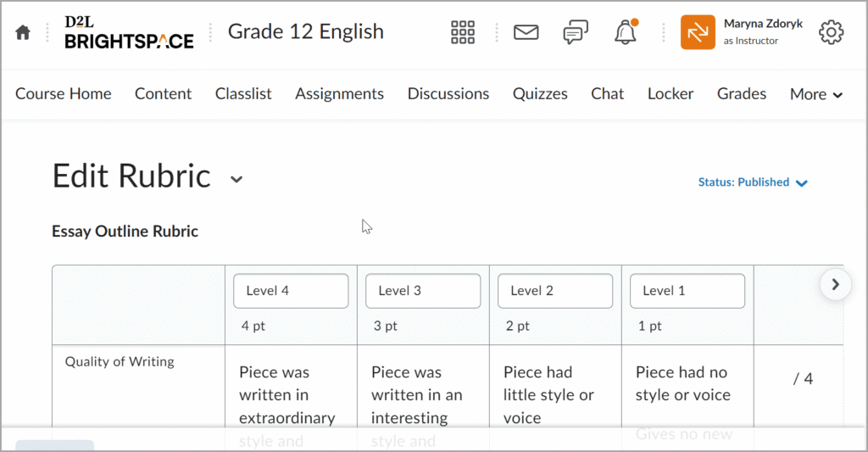Screen dimensions: 868x452
Task: Click the Level 4 name field
Action: pyautogui.click(x=291, y=291)
